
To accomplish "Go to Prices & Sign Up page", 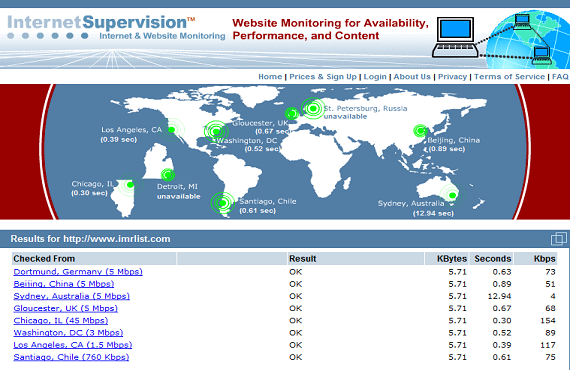I will [323, 77].
